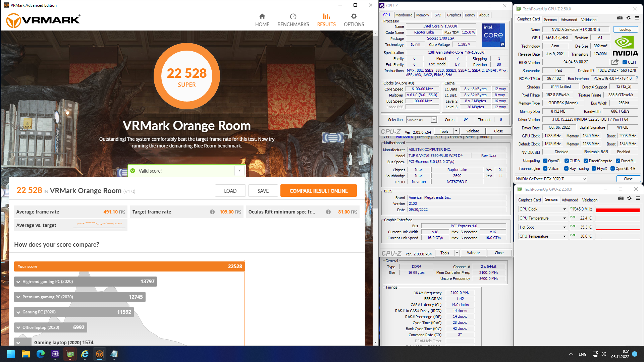Open GPU Temperature sensor dropdown
The height and width of the screenshot is (362, 644).
543,218
